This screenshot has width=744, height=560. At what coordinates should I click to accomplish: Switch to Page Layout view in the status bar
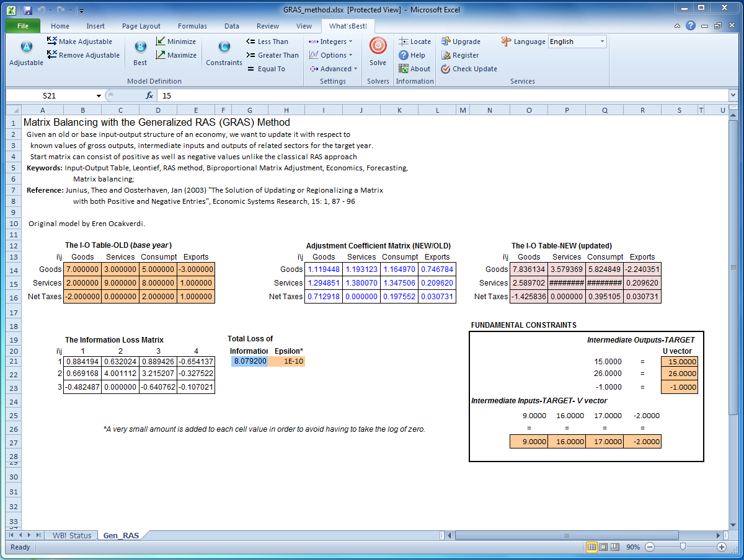[603, 547]
